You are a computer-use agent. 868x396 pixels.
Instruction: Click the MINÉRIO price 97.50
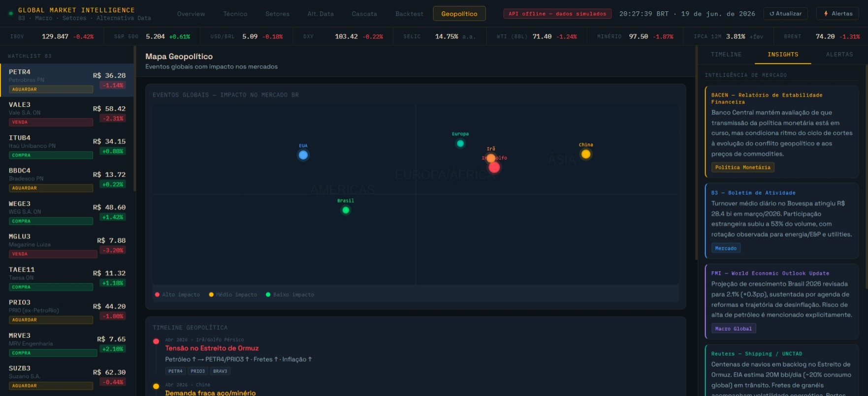click(639, 36)
